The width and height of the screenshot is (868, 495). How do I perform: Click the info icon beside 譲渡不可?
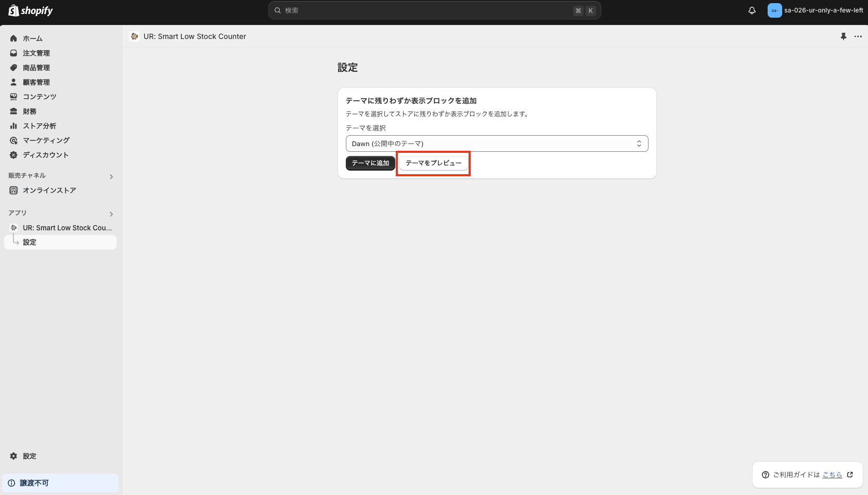(x=11, y=483)
